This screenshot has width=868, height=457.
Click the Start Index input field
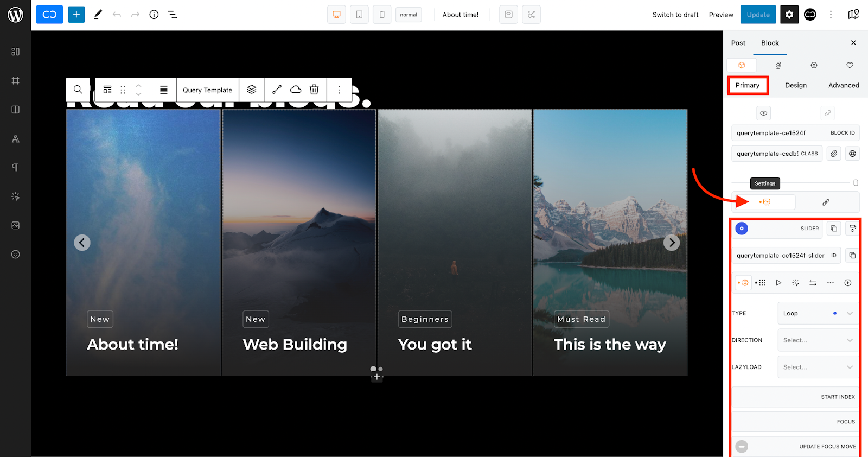tap(795, 397)
